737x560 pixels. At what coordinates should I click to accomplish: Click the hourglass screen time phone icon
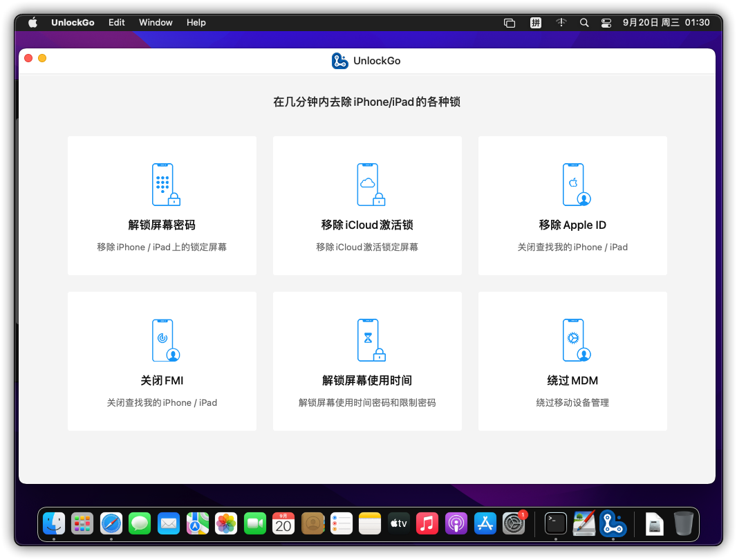(371, 340)
